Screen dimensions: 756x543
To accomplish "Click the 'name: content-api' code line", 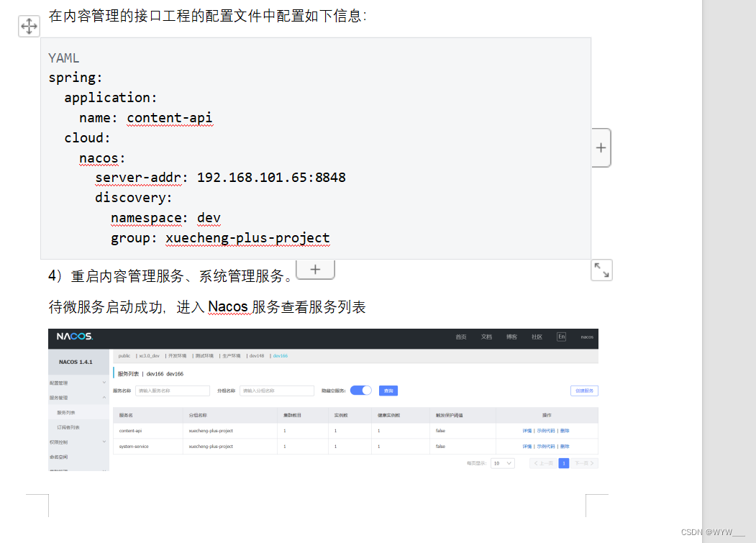I will (145, 118).
